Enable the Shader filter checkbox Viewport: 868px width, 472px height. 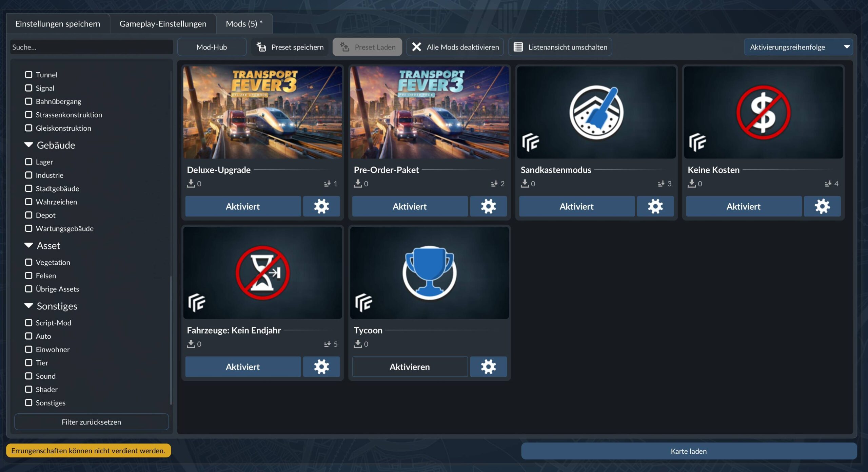point(29,389)
